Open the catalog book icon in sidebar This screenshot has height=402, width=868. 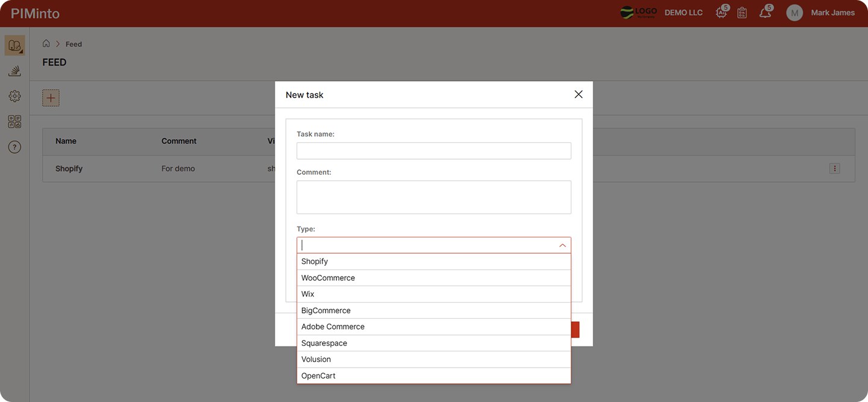pyautogui.click(x=15, y=45)
